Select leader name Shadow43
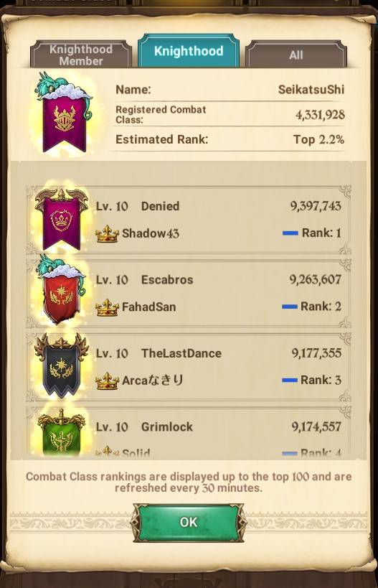 pos(151,233)
